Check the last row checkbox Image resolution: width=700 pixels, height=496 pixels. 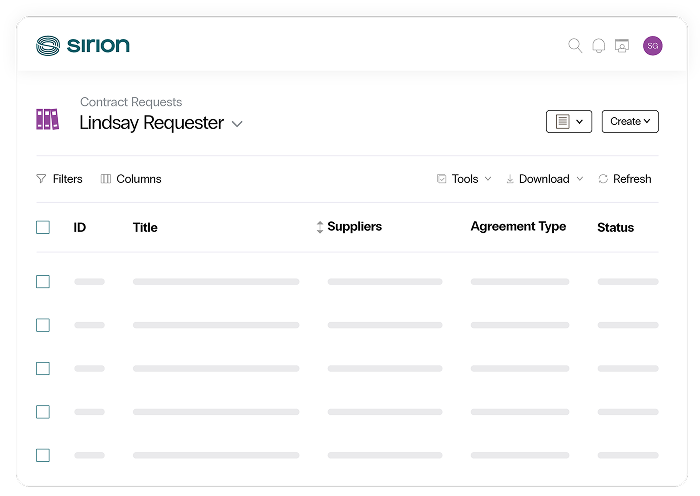point(43,455)
